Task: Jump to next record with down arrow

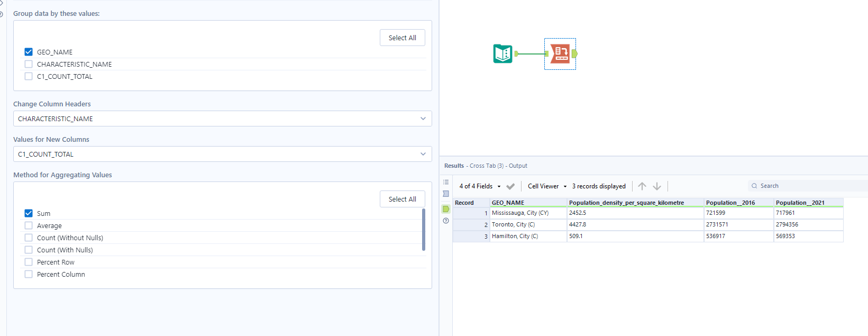Action: click(x=657, y=186)
